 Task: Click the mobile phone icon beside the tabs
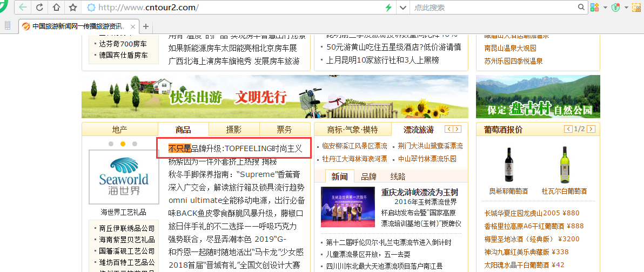point(7,26)
